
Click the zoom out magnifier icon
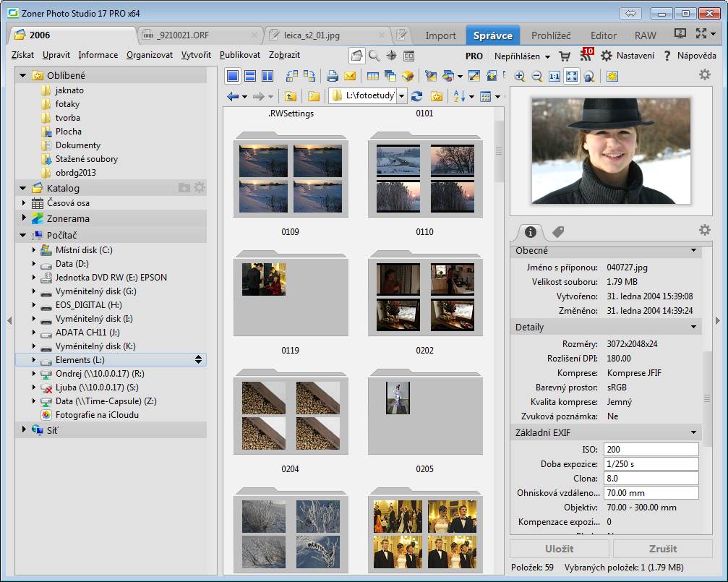coord(536,76)
